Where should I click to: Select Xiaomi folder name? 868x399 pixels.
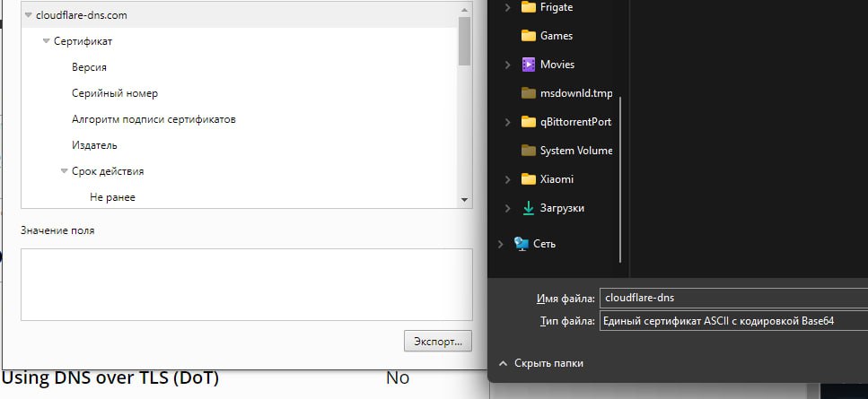pyautogui.click(x=557, y=179)
